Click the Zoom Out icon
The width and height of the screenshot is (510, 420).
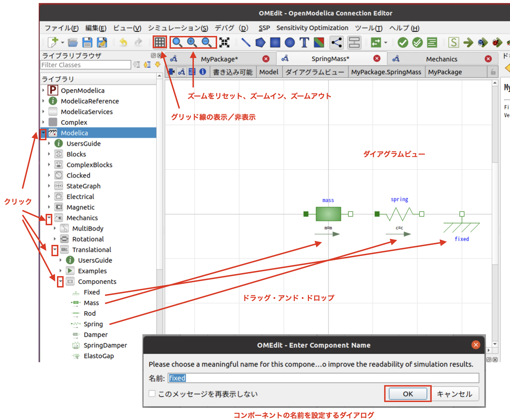pyautogui.click(x=207, y=42)
